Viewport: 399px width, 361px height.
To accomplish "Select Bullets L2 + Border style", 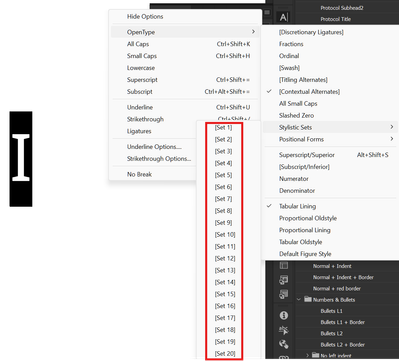I will coord(342,344).
